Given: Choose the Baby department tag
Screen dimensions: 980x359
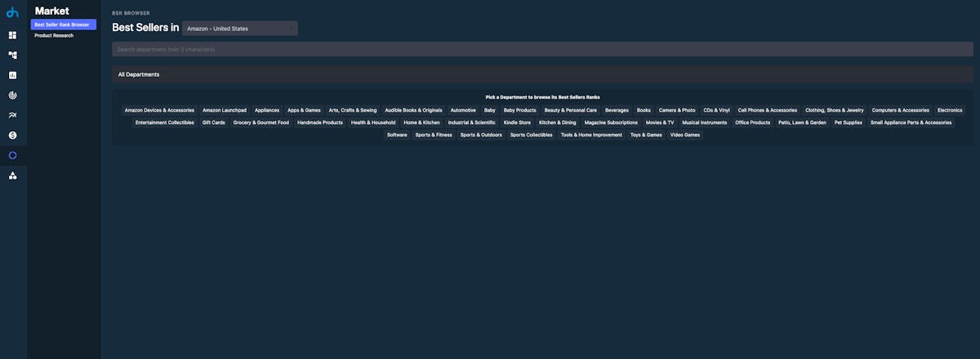Looking at the screenshot, I should click(490, 110).
